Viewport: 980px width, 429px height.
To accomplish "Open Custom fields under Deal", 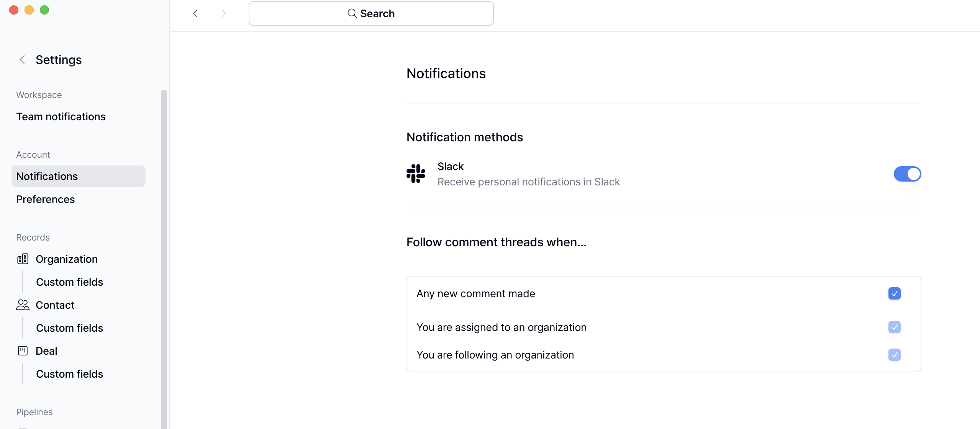I will [x=69, y=374].
